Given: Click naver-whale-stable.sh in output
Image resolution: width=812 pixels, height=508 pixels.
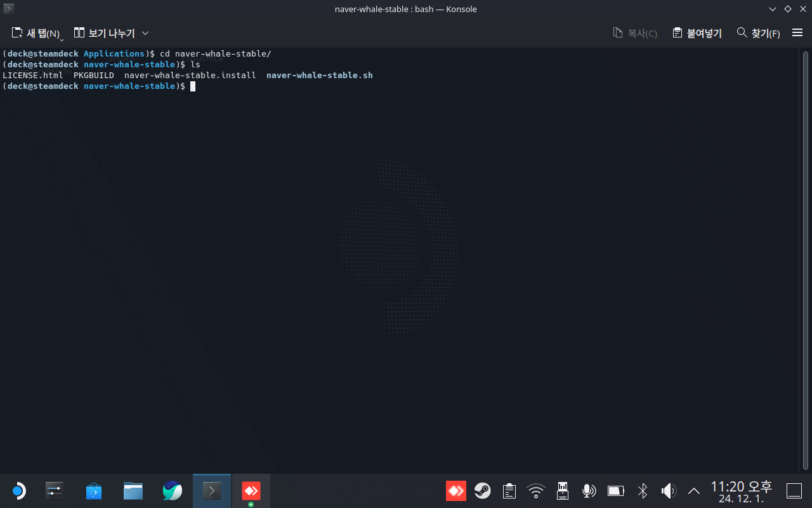Looking at the screenshot, I should 320,75.
